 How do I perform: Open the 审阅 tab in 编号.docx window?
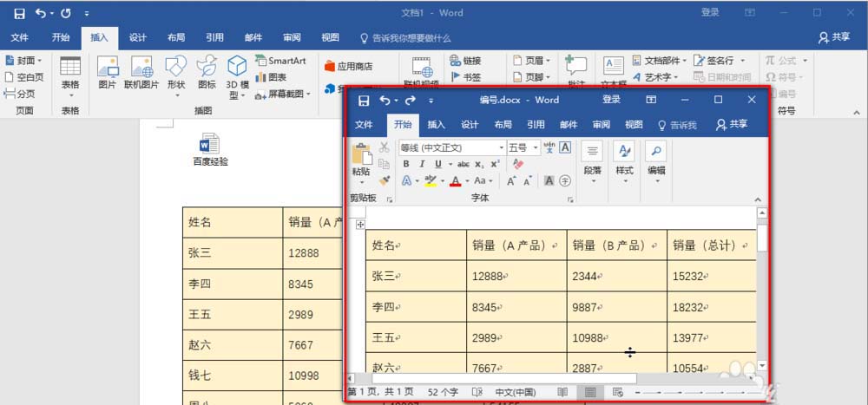tap(602, 125)
